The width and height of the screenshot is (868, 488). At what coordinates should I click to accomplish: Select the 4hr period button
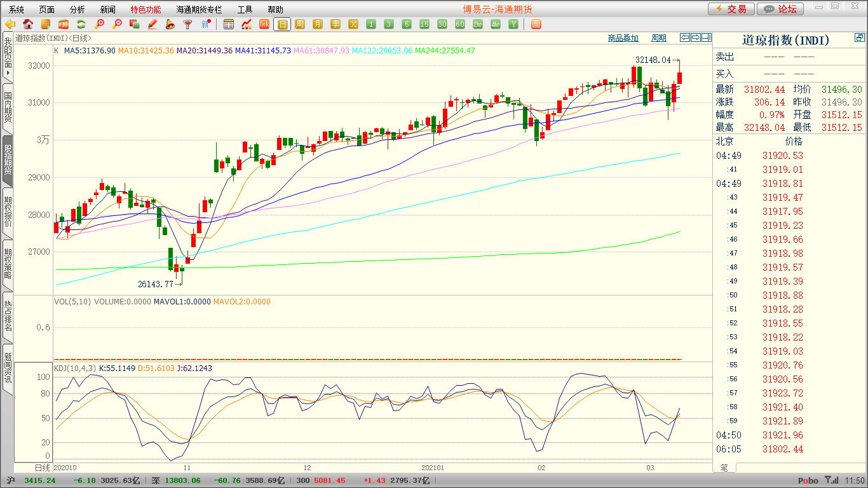pyautogui.click(x=496, y=24)
